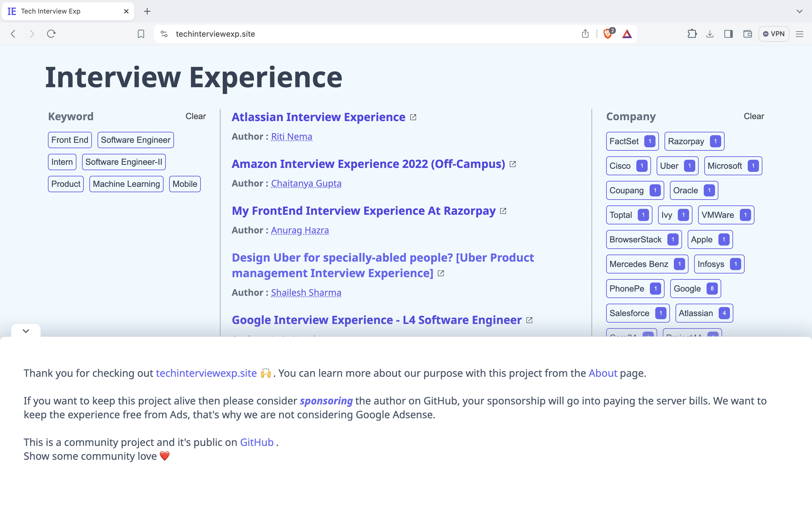Open Brave Rewards triangle icon
This screenshot has width=812, height=508.
coord(627,34)
